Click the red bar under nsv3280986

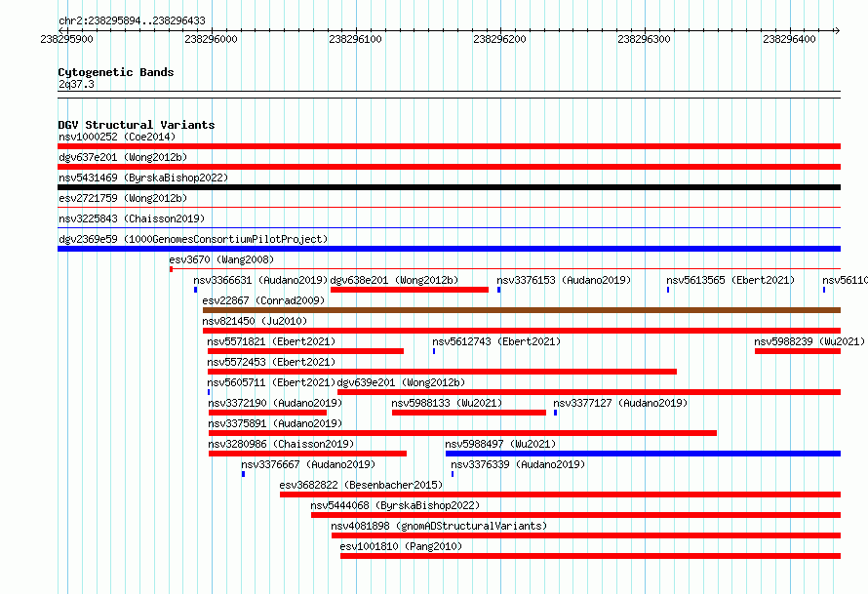[308, 454]
